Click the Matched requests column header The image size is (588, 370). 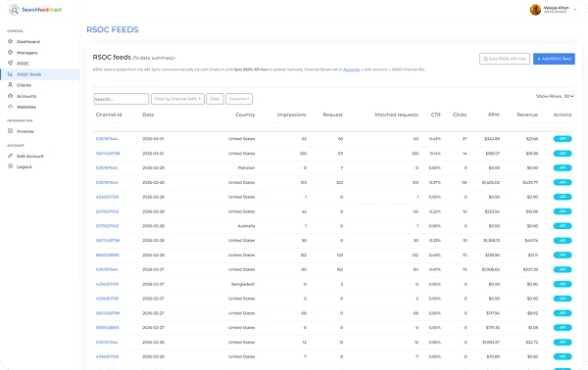pos(396,115)
